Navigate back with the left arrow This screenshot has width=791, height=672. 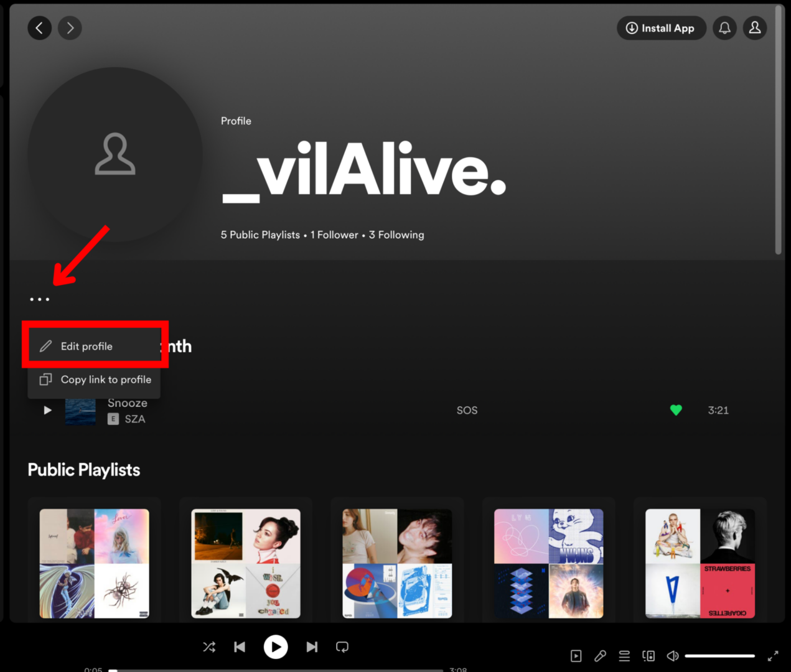39,28
